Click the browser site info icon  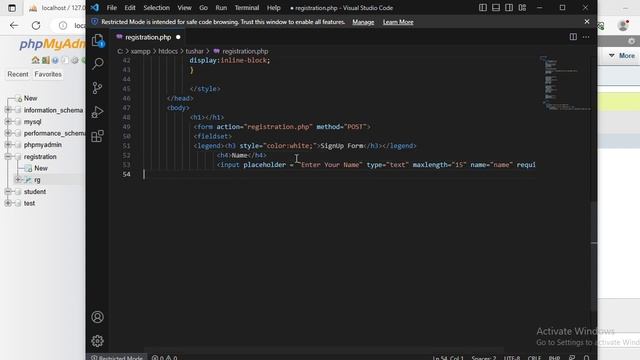pos(63,26)
